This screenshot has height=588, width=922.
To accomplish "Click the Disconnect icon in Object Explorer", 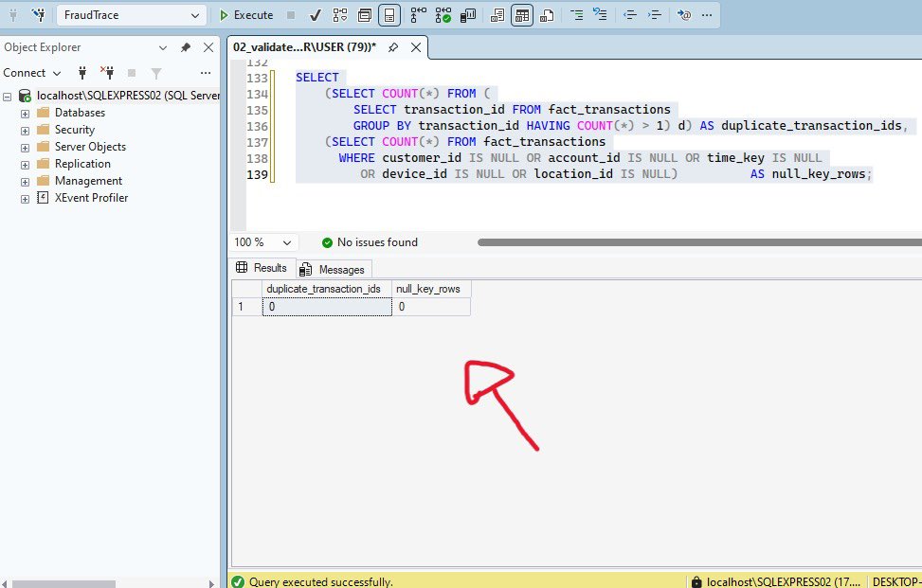I will pyautogui.click(x=107, y=73).
